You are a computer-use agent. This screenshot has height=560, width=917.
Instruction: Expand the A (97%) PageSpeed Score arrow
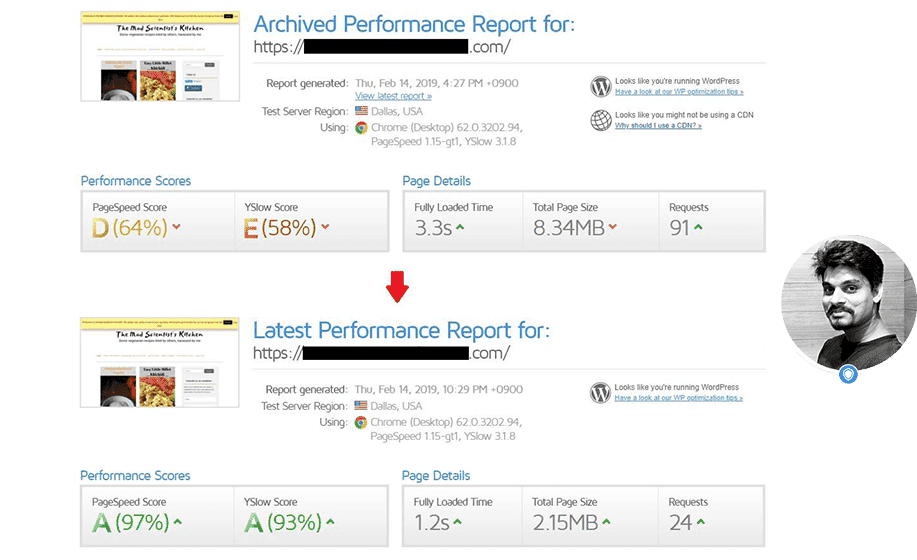pos(177,522)
